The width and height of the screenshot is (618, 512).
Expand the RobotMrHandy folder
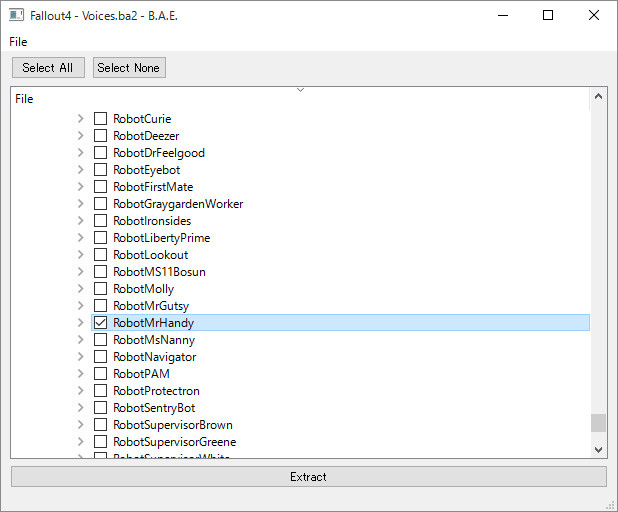(x=81, y=323)
